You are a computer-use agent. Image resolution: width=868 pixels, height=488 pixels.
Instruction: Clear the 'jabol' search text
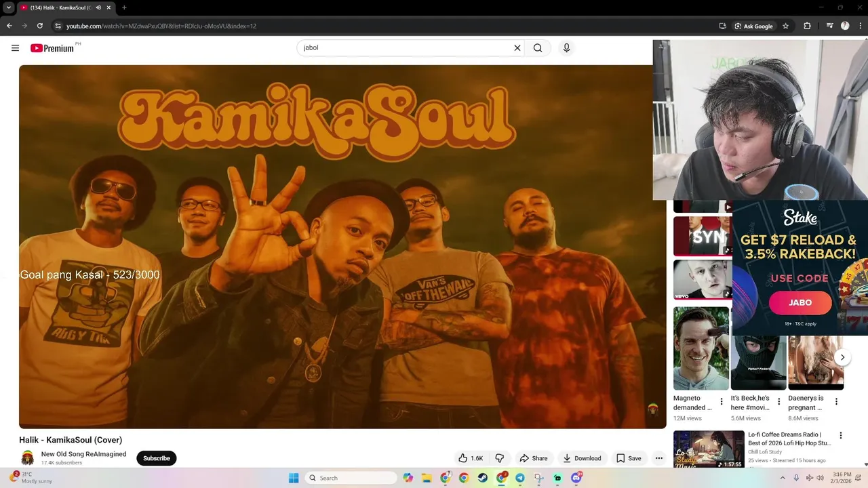click(x=517, y=48)
